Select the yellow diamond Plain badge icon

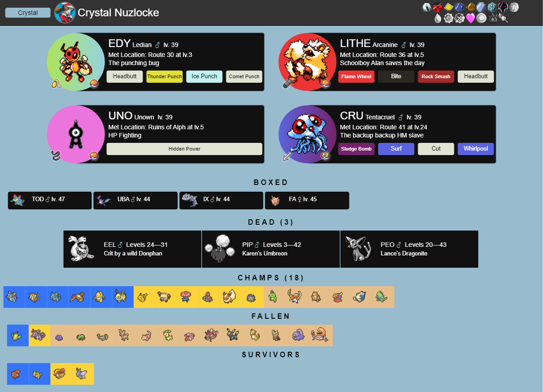[448, 7]
